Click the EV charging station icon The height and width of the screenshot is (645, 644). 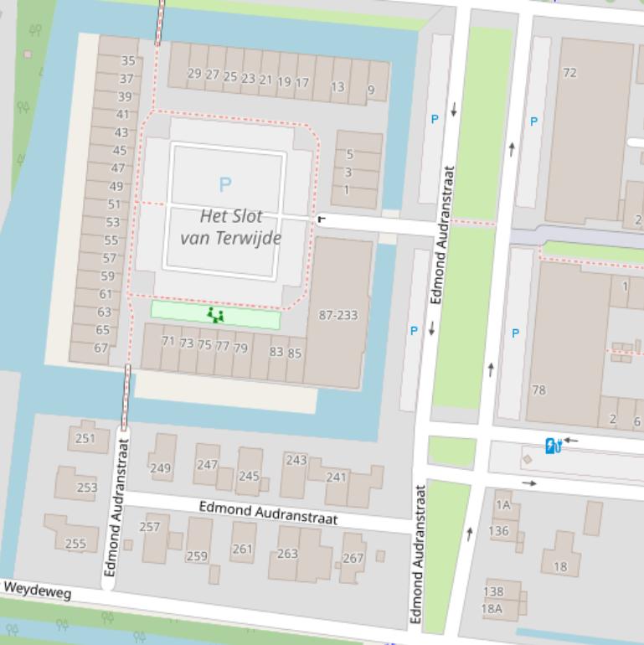click(x=552, y=446)
